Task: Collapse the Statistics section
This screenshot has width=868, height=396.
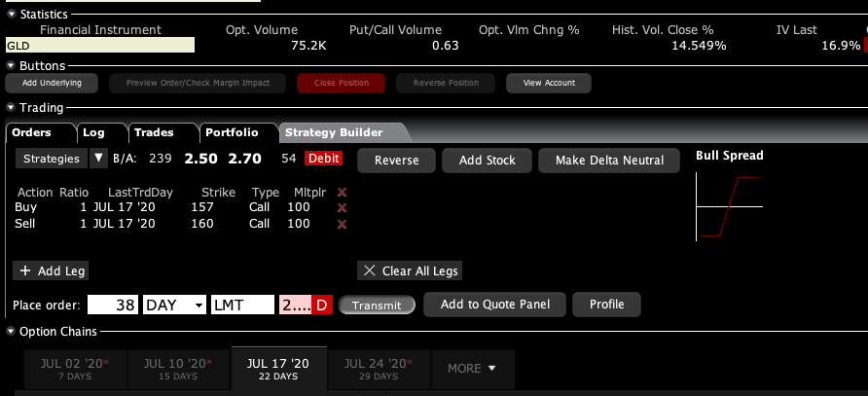Action: point(11,15)
